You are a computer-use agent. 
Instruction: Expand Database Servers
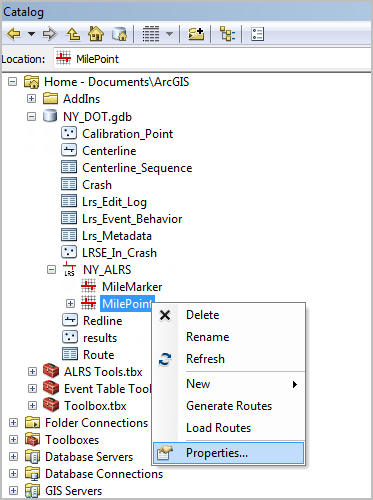point(13,457)
